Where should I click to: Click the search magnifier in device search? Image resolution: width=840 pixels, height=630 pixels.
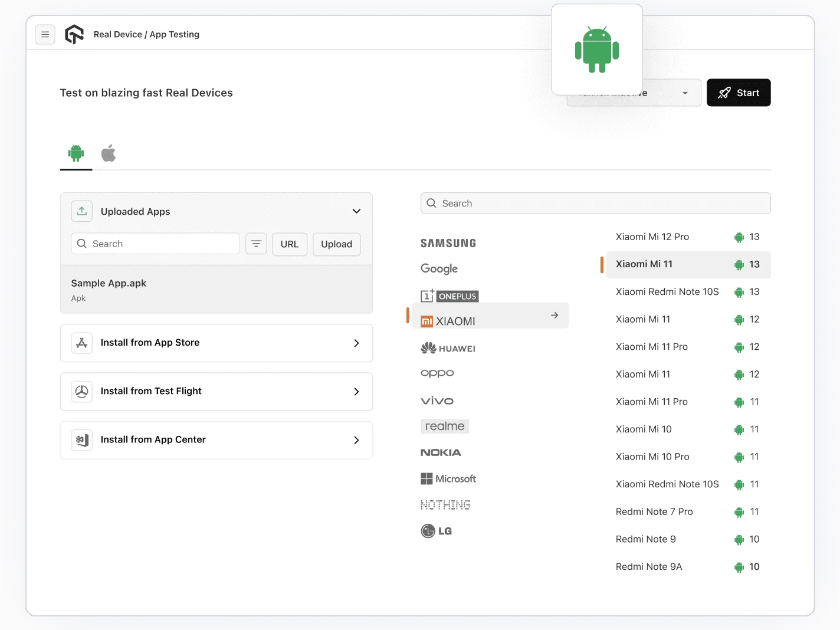(x=432, y=203)
